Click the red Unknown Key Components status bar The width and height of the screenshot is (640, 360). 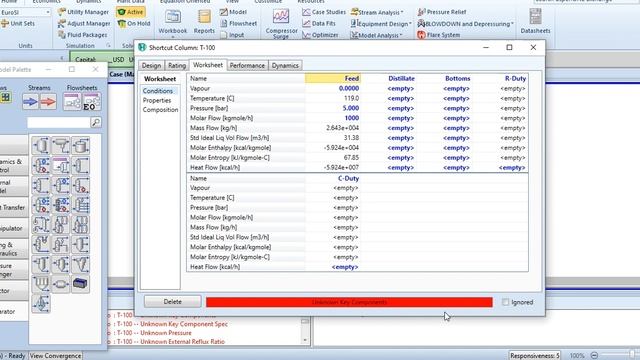(349, 302)
